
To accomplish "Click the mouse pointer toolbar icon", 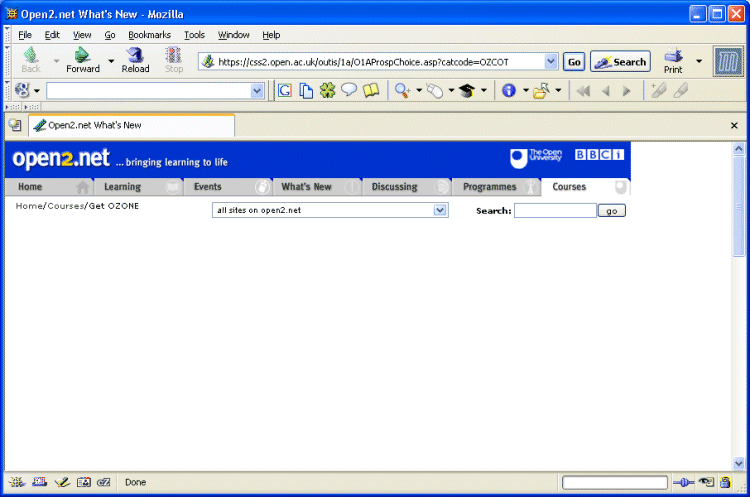I will coord(434,90).
